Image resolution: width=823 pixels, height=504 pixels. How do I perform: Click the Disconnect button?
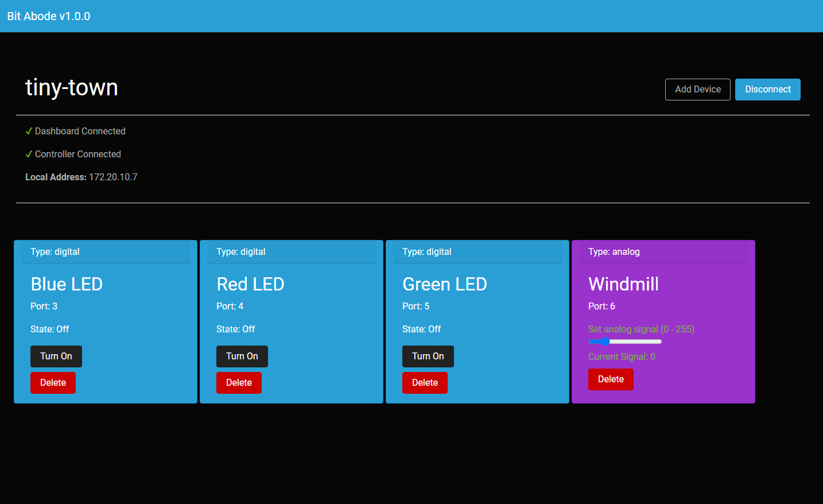(x=767, y=89)
